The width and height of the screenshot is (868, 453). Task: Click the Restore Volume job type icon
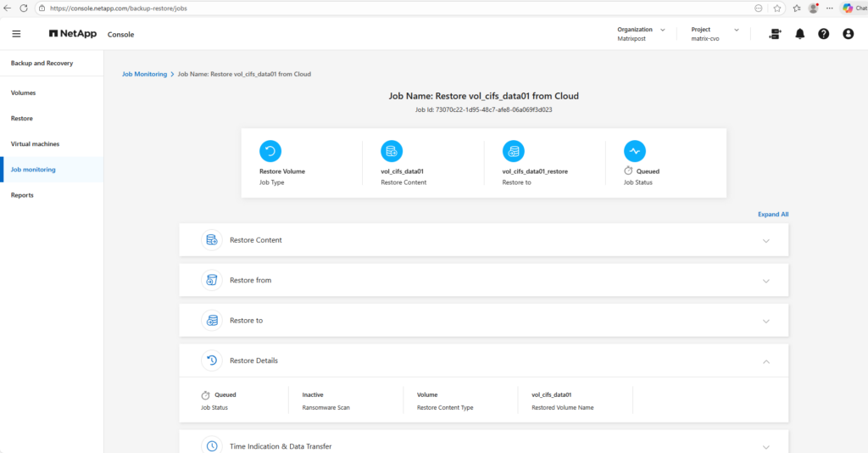[x=270, y=151]
